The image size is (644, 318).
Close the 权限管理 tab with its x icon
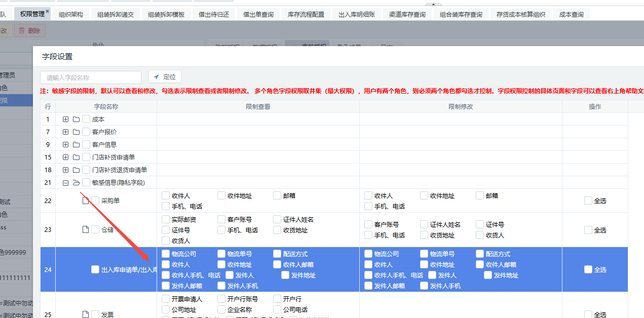coord(48,11)
